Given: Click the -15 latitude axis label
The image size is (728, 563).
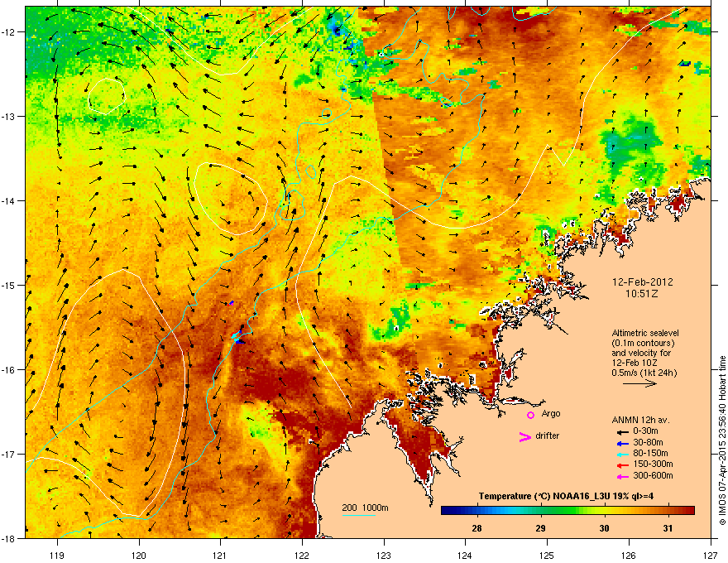Looking at the screenshot, I should 8,285.
